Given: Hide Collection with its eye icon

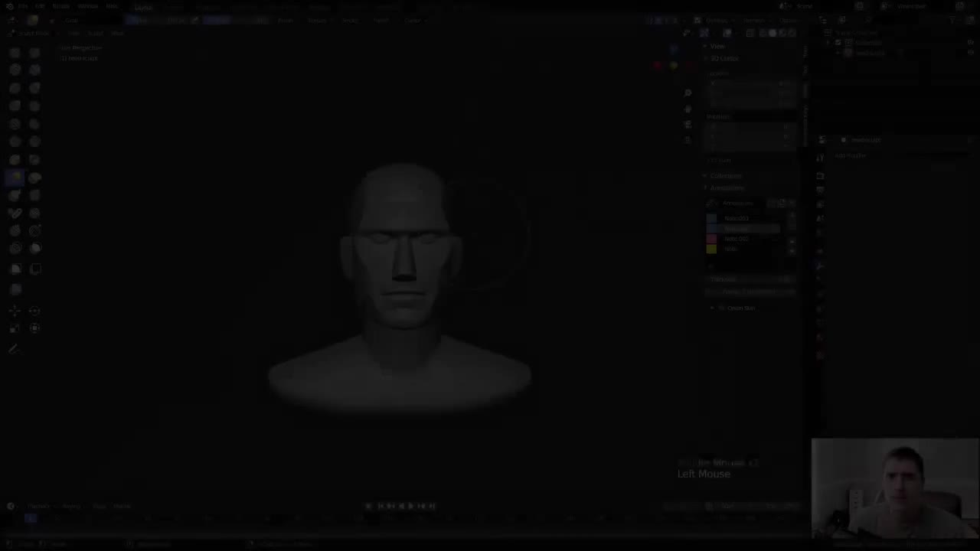Looking at the screenshot, I should [971, 43].
